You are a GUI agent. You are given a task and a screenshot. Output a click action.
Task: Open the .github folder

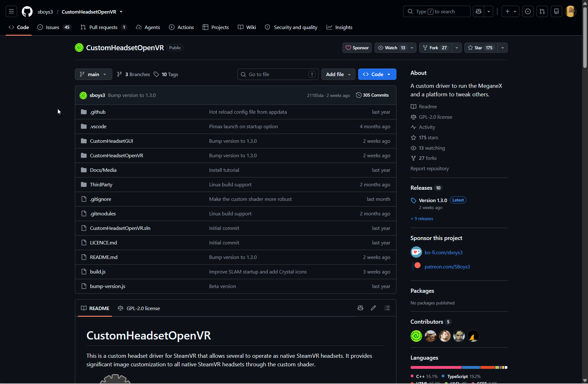[x=98, y=112]
